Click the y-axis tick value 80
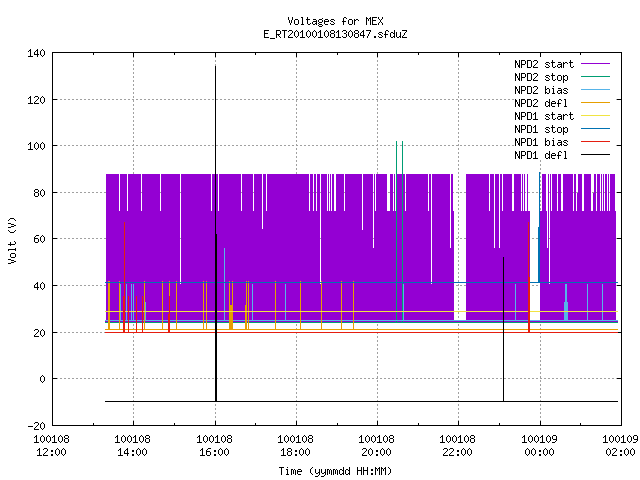640x480 pixels. [40, 193]
